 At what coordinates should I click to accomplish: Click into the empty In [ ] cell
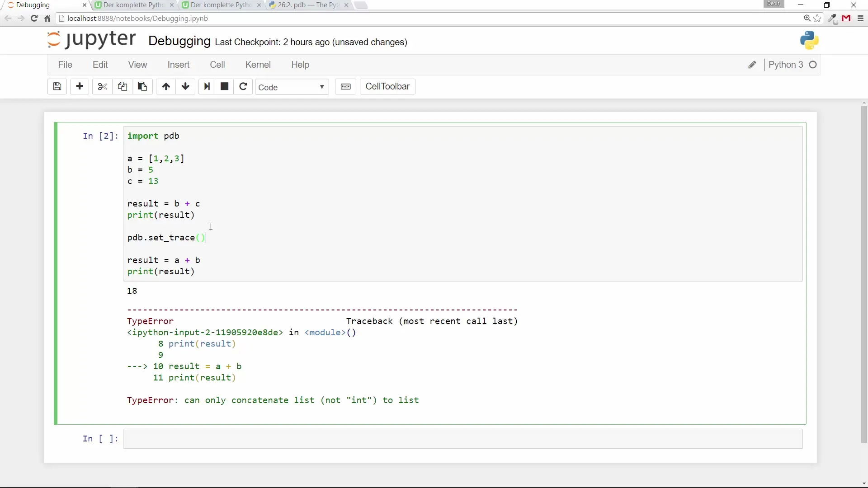point(463,439)
